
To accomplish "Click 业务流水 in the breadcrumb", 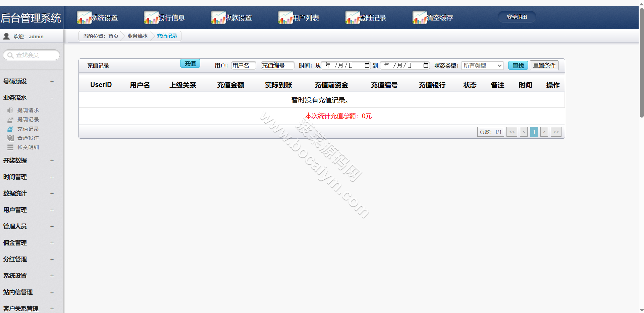I will [x=138, y=36].
